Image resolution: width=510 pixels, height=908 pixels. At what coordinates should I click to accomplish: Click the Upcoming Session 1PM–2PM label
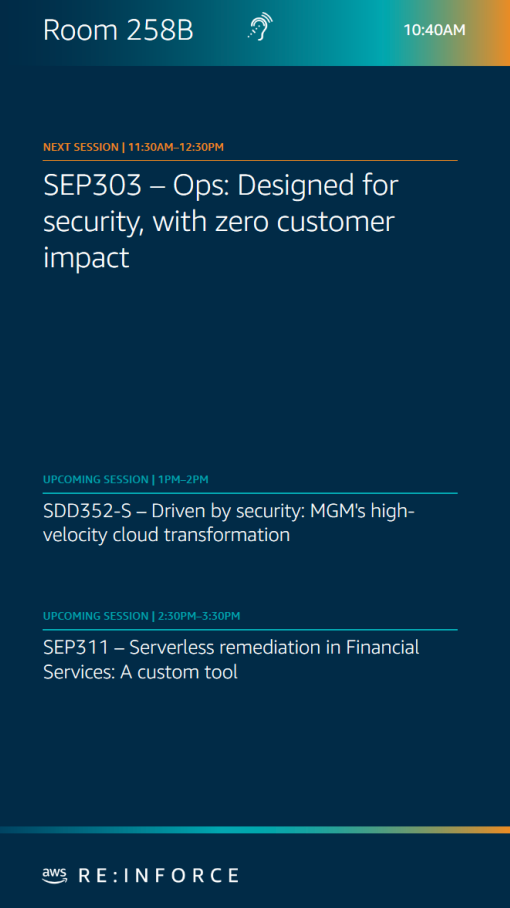pos(126,479)
